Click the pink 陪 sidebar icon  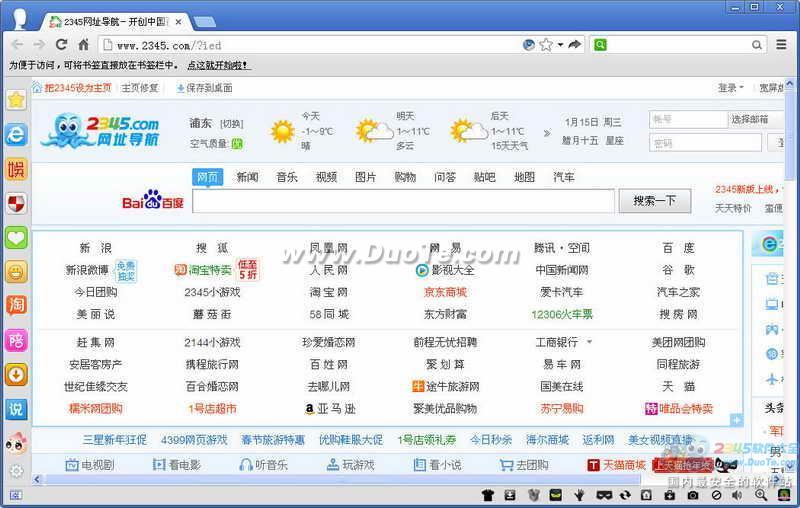[16, 340]
